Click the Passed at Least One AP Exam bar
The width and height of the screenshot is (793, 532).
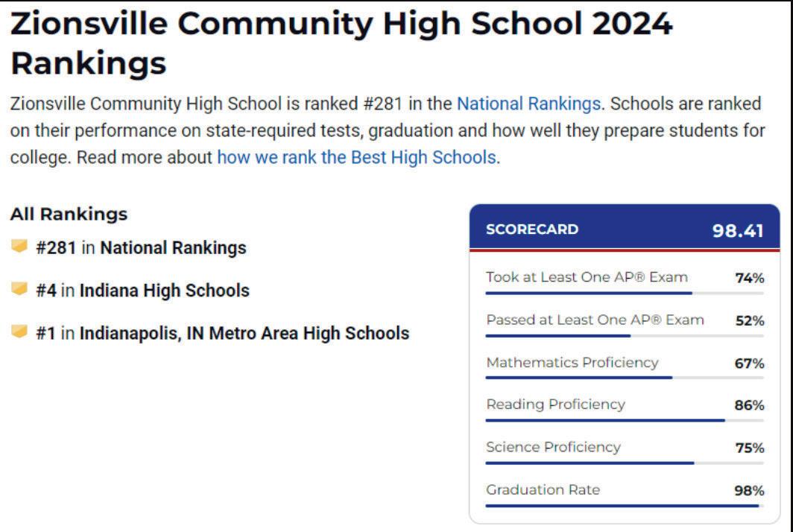(x=625, y=336)
